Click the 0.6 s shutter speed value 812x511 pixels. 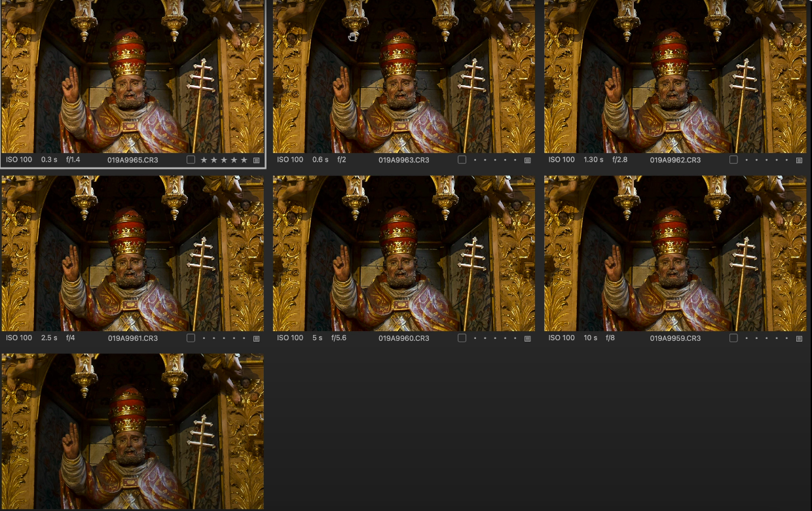click(321, 160)
